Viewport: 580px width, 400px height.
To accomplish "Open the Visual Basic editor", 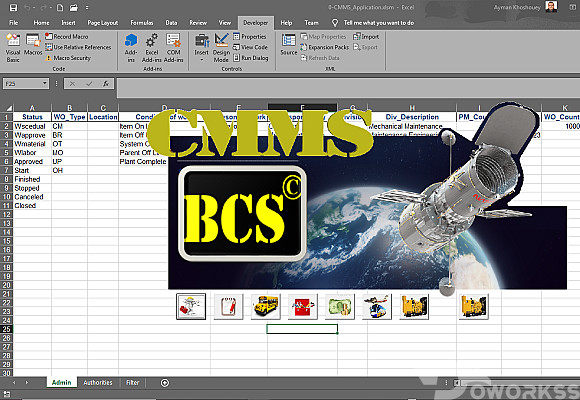I will tap(13, 47).
